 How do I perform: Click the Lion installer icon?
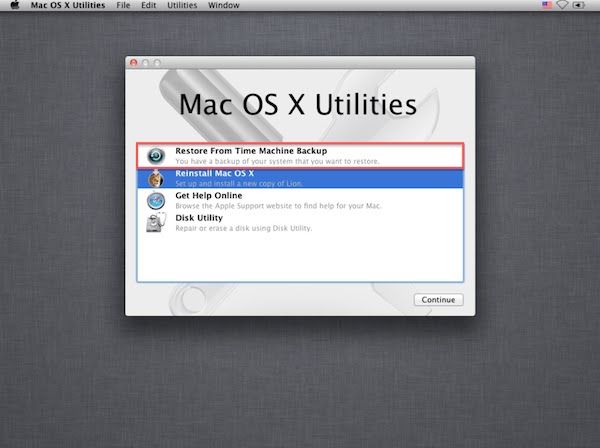[156, 178]
